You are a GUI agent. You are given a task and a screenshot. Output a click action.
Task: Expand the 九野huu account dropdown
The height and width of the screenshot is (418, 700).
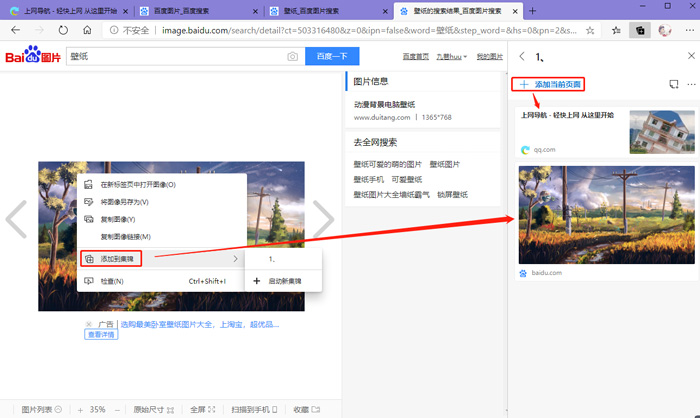[450, 57]
